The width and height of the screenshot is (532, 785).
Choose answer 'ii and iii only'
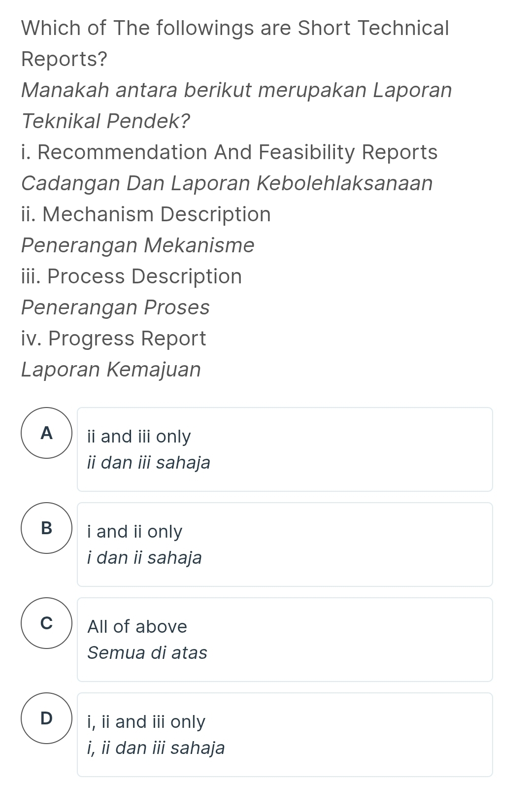coord(139,437)
